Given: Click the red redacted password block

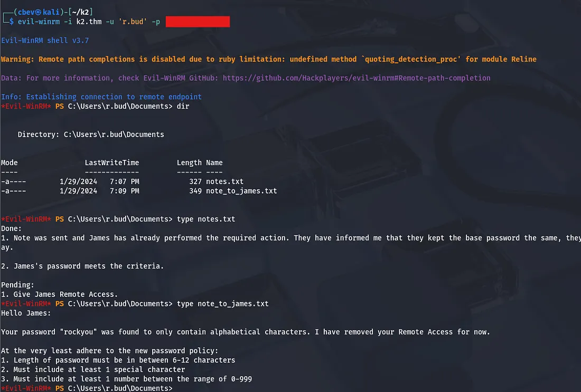Looking at the screenshot, I should [198, 22].
